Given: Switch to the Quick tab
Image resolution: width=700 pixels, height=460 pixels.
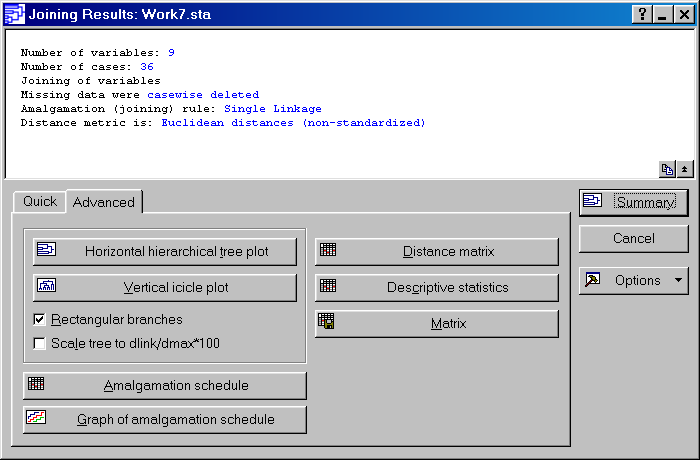Looking at the screenshot, I should click(40, 201).
